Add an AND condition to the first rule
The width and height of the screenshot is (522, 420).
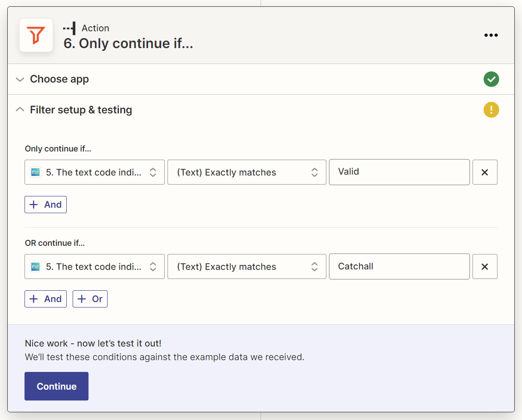pos(45,204)
